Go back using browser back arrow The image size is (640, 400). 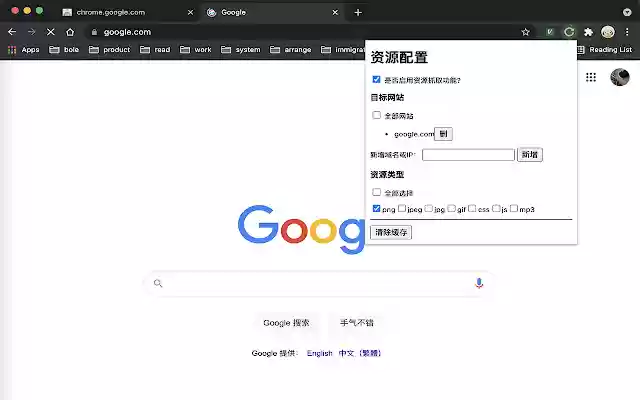(12, 32)
